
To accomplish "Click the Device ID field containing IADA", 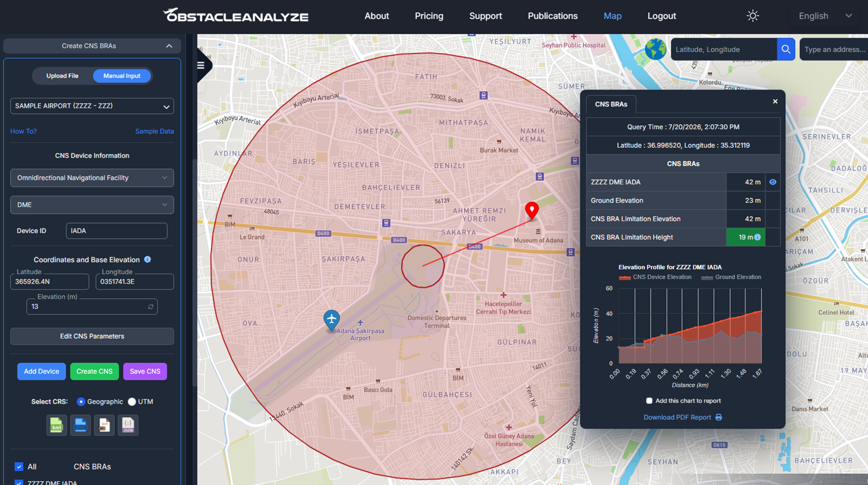I will click(117, 231).
